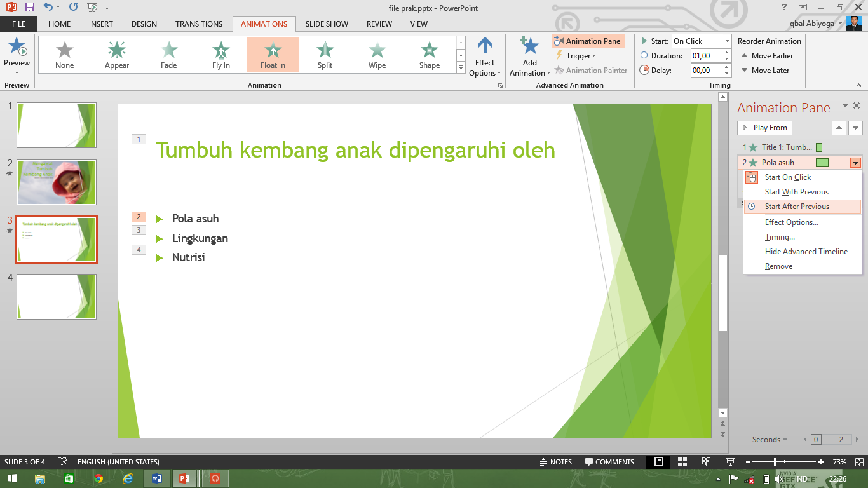This screenshot has height=488, width=868.
Task: Open Animation Pane options dropdown arrow
Action: pyautogui.click(x=845, y=106)
